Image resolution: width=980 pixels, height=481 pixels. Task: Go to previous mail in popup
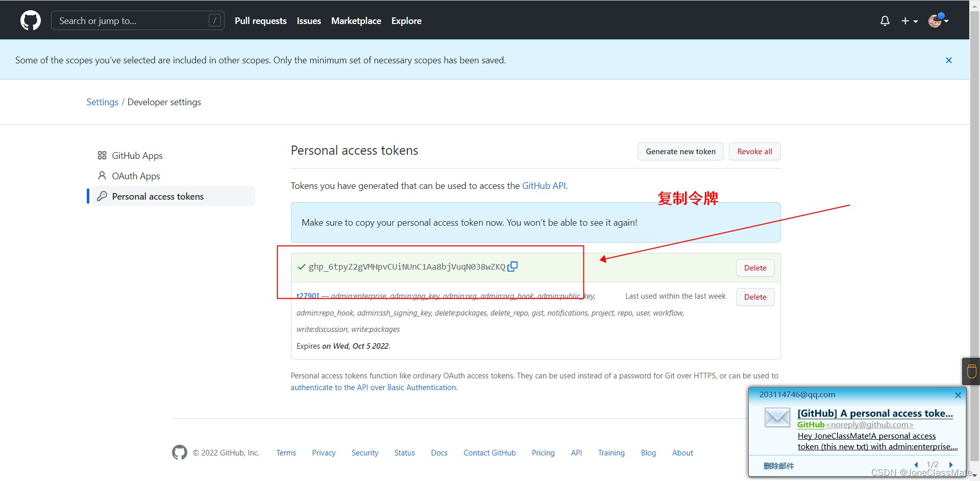tap(916, 465)
